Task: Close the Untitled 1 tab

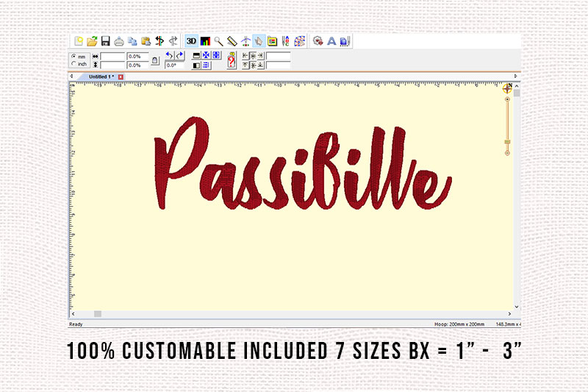Action: tap(121, 77)
